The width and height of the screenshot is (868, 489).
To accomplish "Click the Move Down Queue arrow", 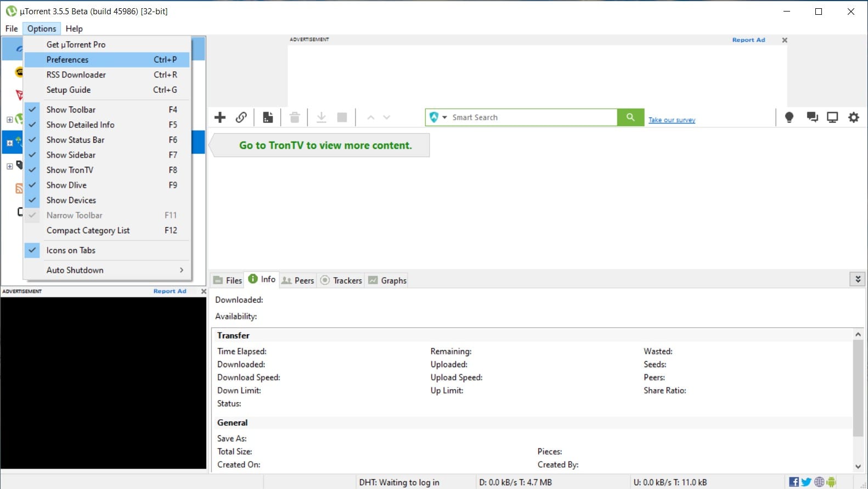I will (387, 117).
